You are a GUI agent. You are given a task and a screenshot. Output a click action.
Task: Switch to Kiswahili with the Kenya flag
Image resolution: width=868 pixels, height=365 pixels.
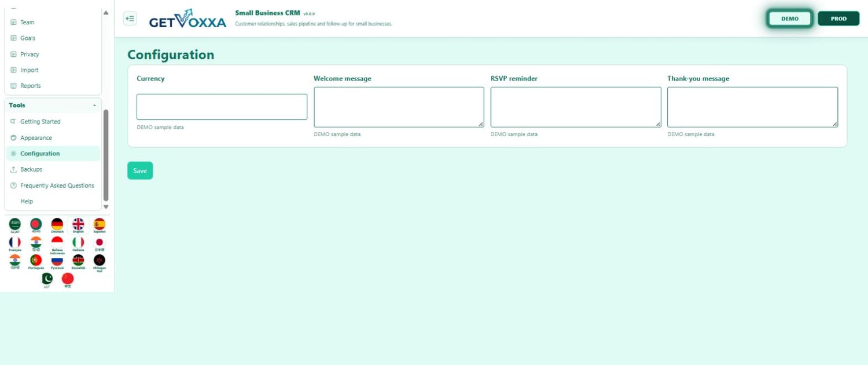pos(78,262)
